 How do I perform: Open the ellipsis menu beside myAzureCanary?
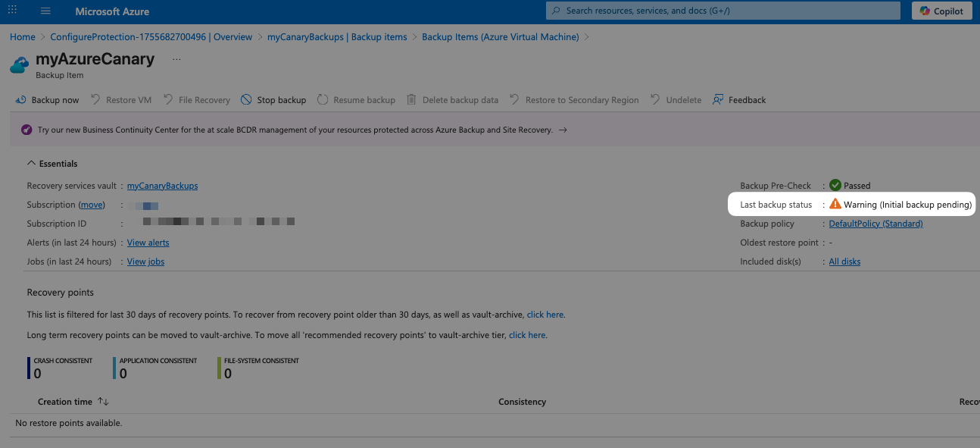[176, 58]
